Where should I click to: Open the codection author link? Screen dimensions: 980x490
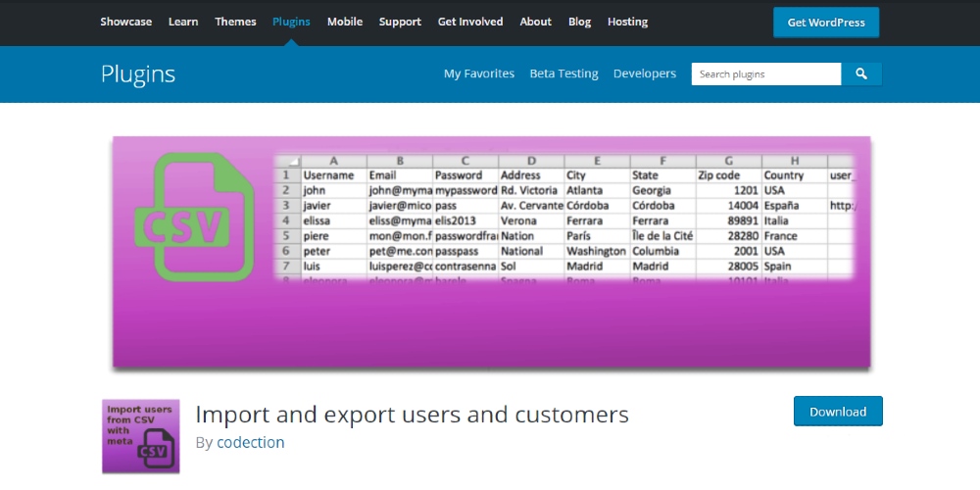(251, 443)
